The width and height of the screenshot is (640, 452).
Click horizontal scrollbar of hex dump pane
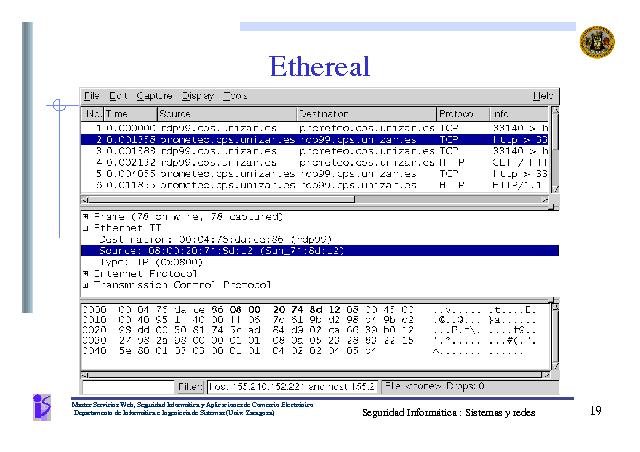point(314,375)
